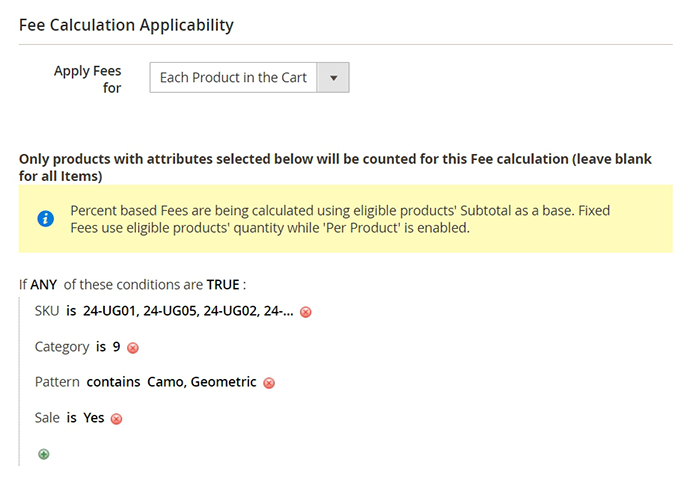The width and height of the screenshot is (684, 480).
Task: Change the Category operator 'is'
Action: (x=100, y=347)
